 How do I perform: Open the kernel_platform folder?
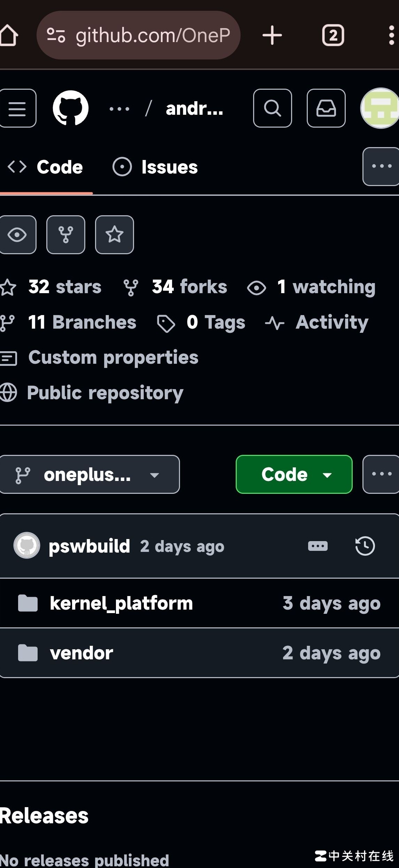(x=121, y=603)
